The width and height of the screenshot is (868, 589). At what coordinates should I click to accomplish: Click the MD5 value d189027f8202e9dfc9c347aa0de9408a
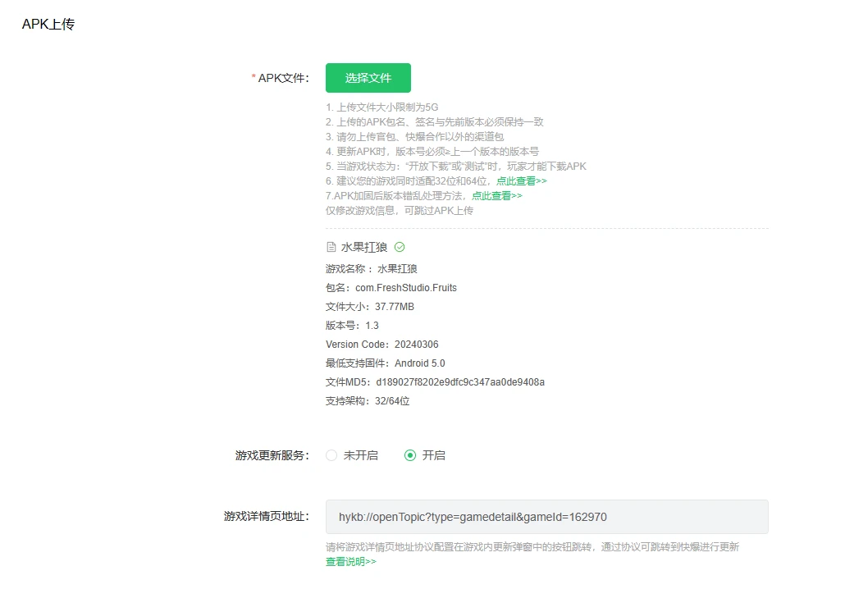(x=460, y=382)
